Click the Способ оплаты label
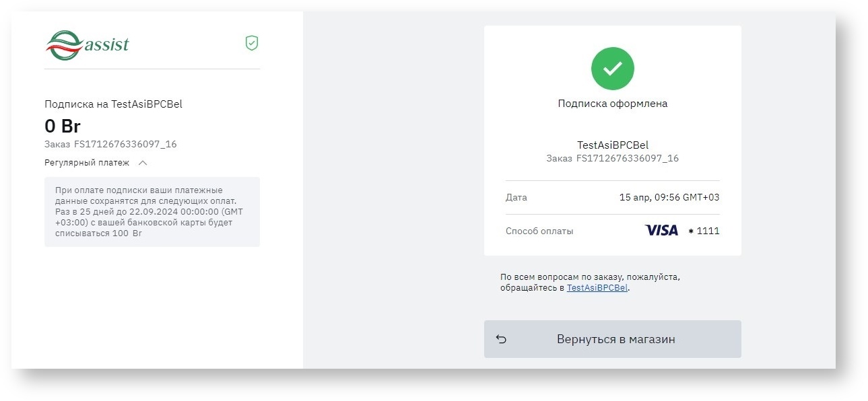Image resolution: width=868 pixels, height=401 pixels. click(x=539, y=231)
